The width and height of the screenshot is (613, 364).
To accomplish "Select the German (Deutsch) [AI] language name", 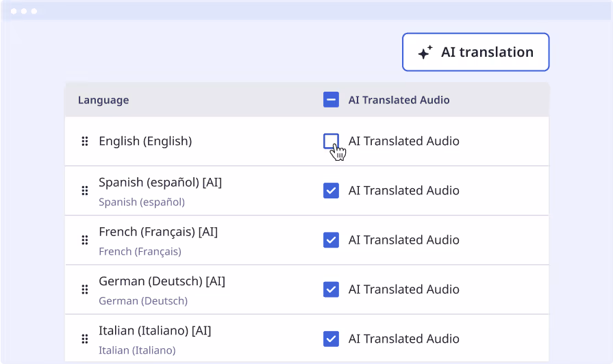I will click(x=162, y=281).
